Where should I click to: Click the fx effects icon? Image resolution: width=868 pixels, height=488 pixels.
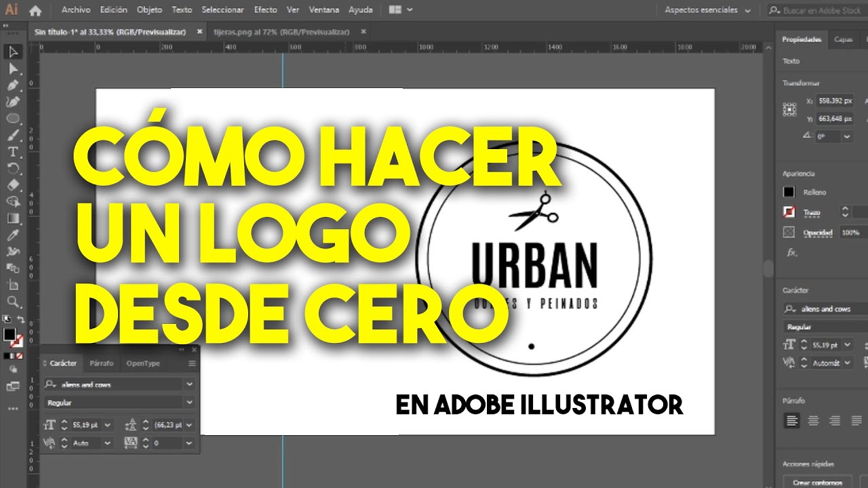point(791,252)
